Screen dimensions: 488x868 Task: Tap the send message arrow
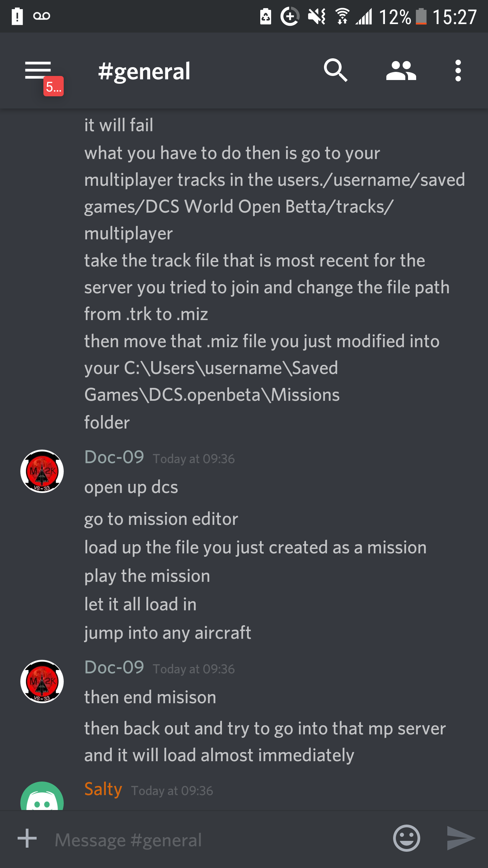[x=461, y=838]
